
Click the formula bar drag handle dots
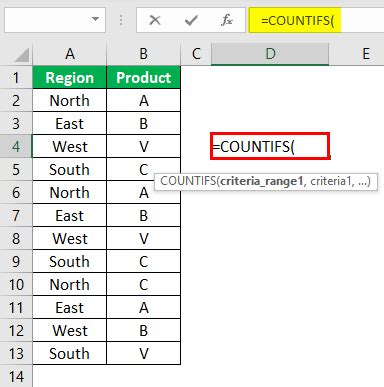coord(121,20)
